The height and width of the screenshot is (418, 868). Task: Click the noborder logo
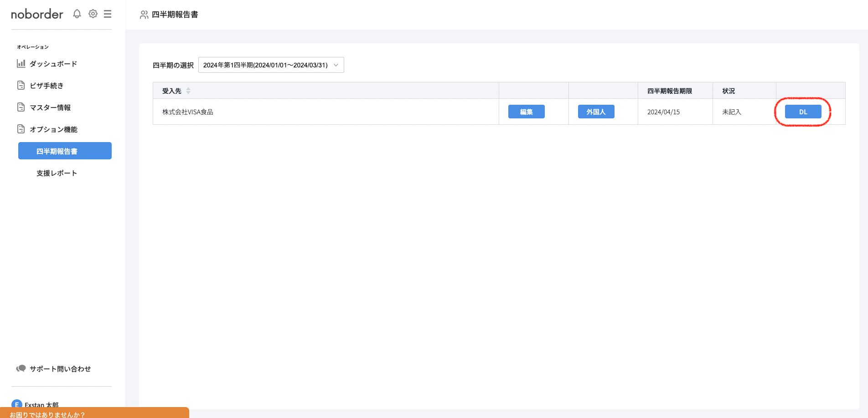[x=37, y=14]
